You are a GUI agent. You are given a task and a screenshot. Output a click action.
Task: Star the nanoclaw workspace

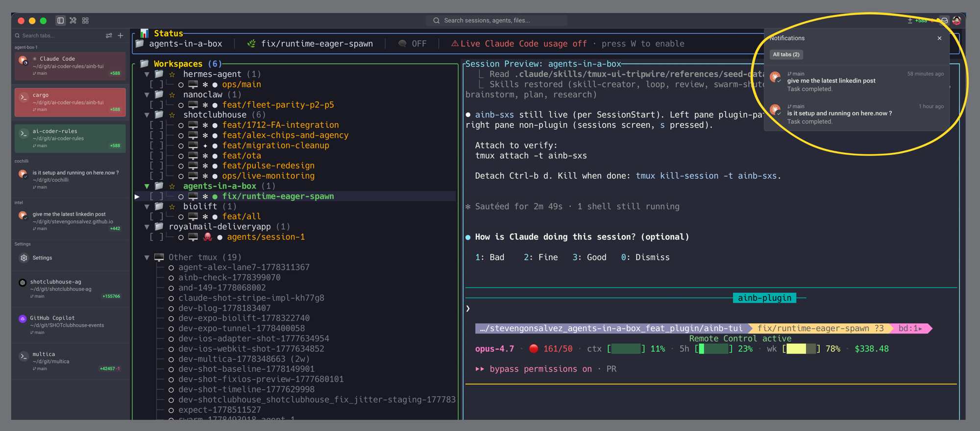[x=172, y=95]
